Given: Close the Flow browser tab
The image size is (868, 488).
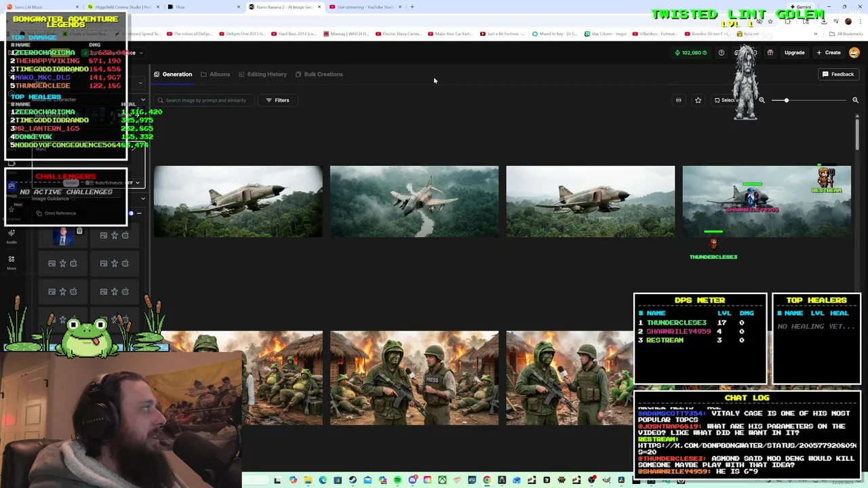Looking at the screenshot, I should (239, 7).
